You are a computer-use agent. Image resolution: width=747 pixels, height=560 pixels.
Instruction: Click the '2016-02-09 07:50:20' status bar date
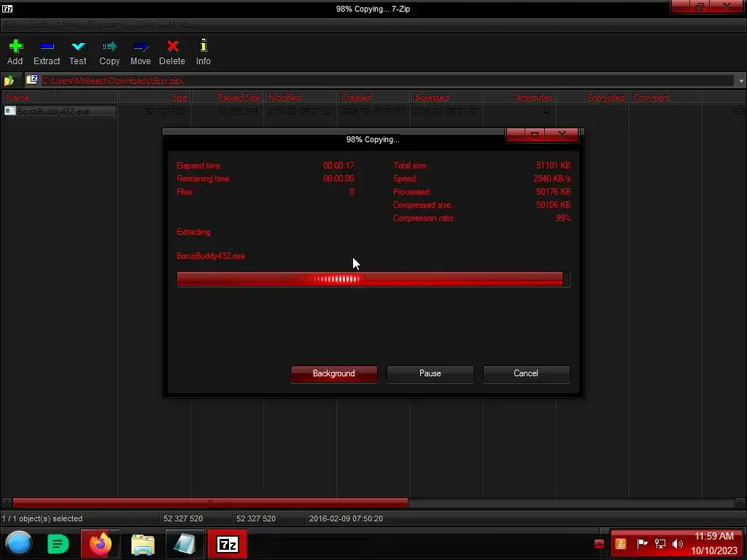point(346,518)
